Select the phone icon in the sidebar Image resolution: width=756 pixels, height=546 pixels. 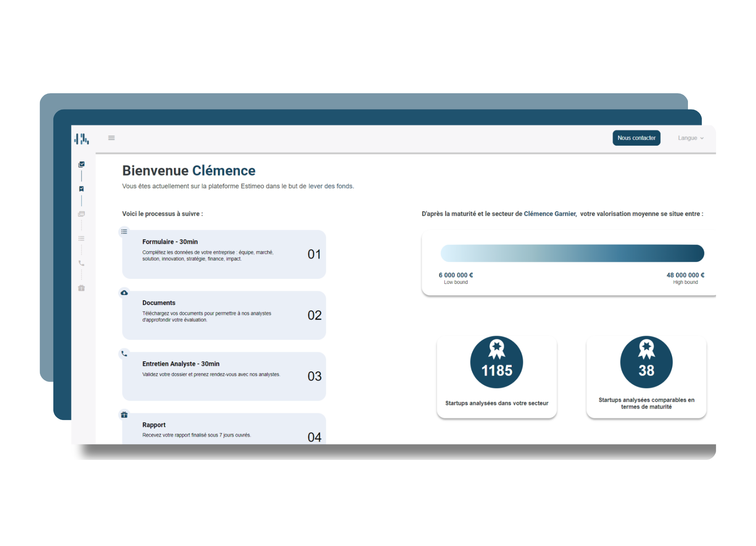point(81,263)
